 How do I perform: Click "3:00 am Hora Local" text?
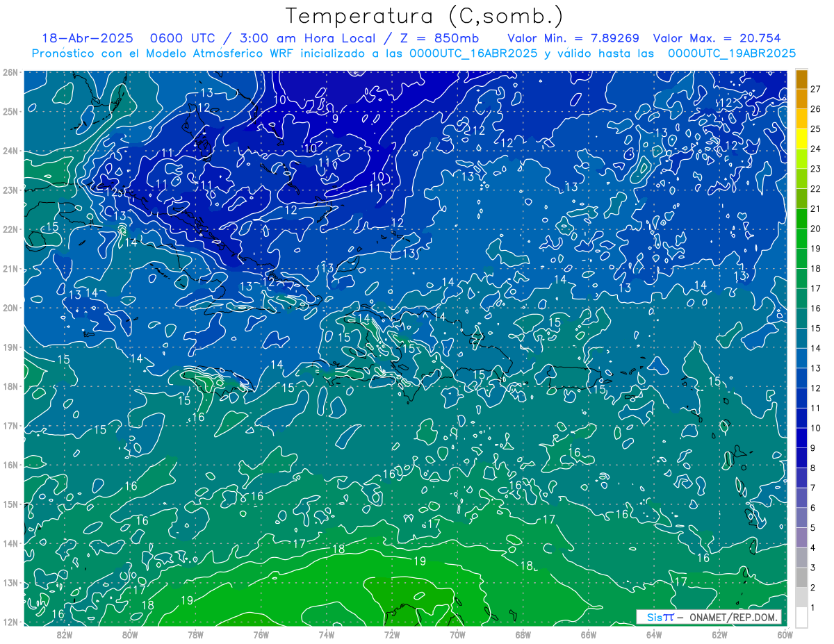[309, 38]
